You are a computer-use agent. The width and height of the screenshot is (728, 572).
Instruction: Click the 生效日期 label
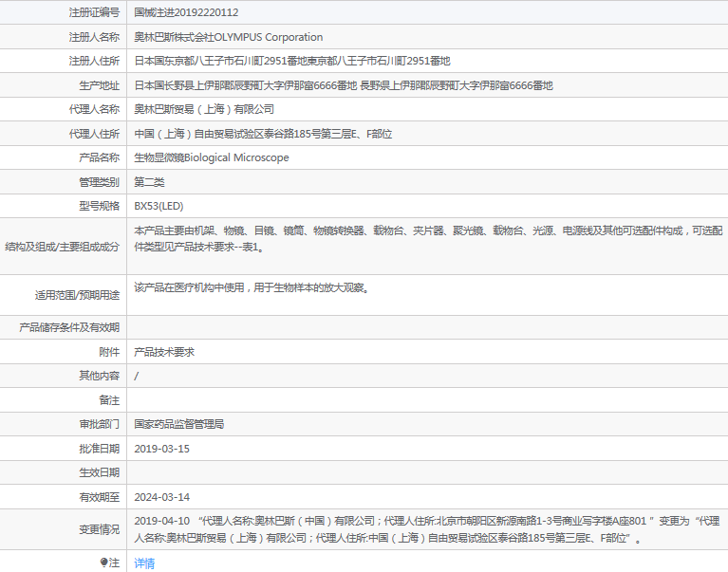[x=100, y=472]
